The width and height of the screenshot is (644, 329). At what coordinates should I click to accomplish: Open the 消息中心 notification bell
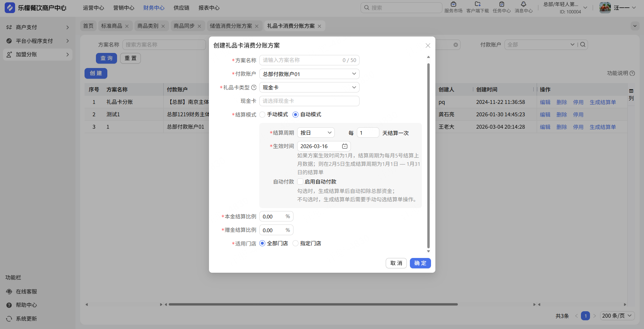pos(523,4)
